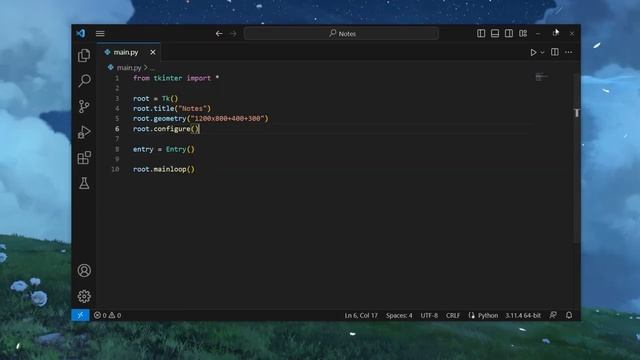640x360 pixels.
Task: Select the Python interpreter 3.11.4 64-bit
Action: click(x=523, y=316)
